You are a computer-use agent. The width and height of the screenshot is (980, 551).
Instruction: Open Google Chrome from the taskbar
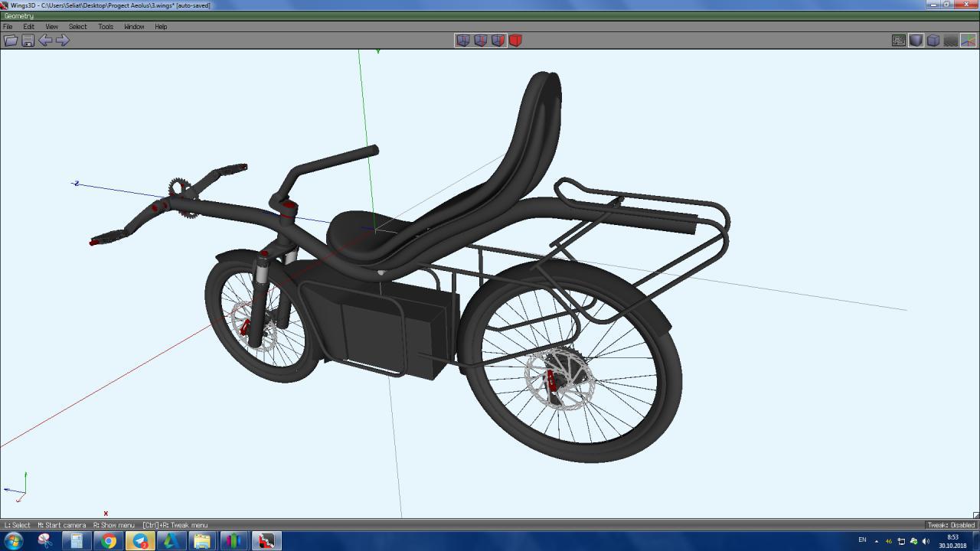109,541
